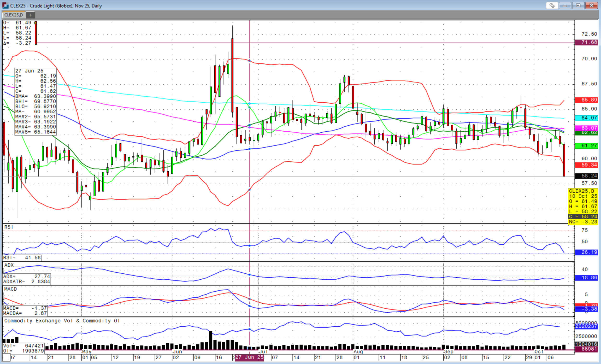The width and height of the screenshot is (601, 364).
Task: Maximize the CLEX25 chart window
Action: pos(578,5)
